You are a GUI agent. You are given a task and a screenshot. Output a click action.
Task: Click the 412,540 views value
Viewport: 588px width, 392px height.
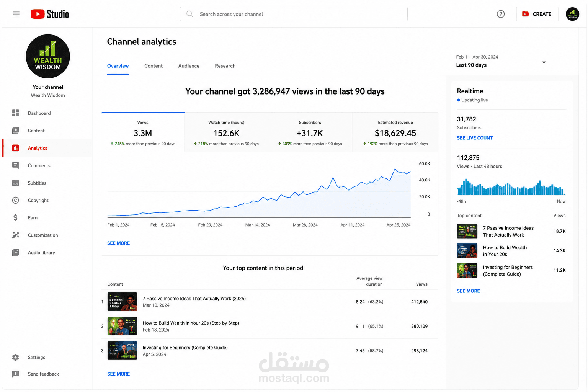coord(419,302)
